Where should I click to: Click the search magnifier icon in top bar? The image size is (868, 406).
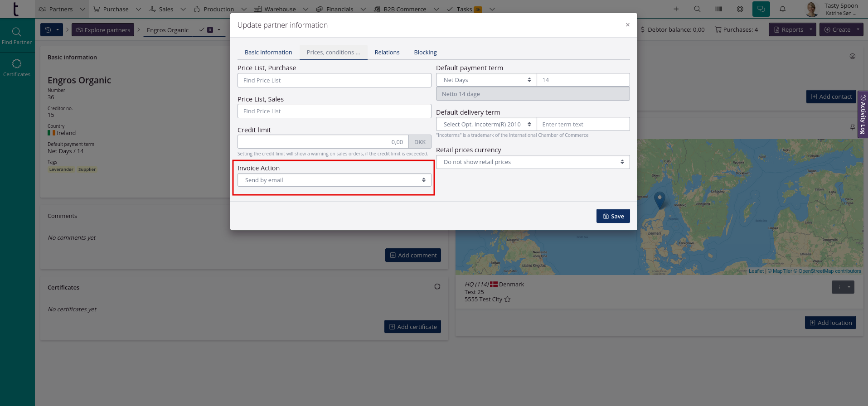[697, 9]
